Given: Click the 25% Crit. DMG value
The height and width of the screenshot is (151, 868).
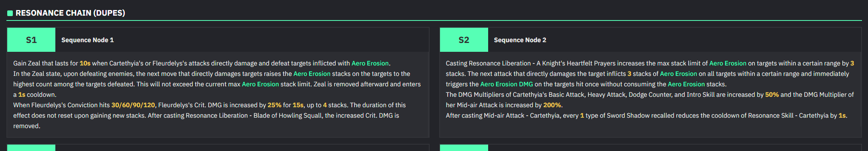Looking at the screenshot, I should [274, 105].
